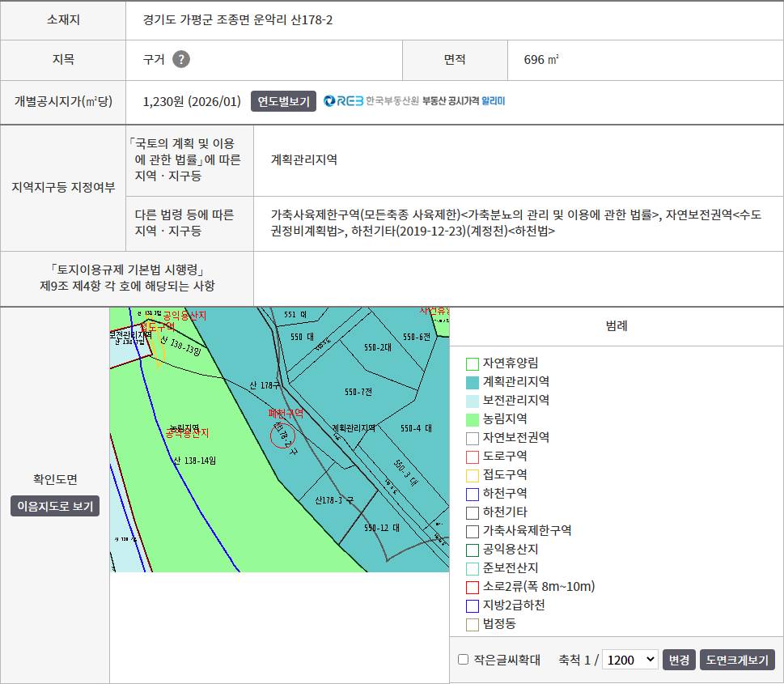The height and width of the screenshot is (684, 784).
Task: Click the 농림지역 green legend swatch
Action: (473, 419)
